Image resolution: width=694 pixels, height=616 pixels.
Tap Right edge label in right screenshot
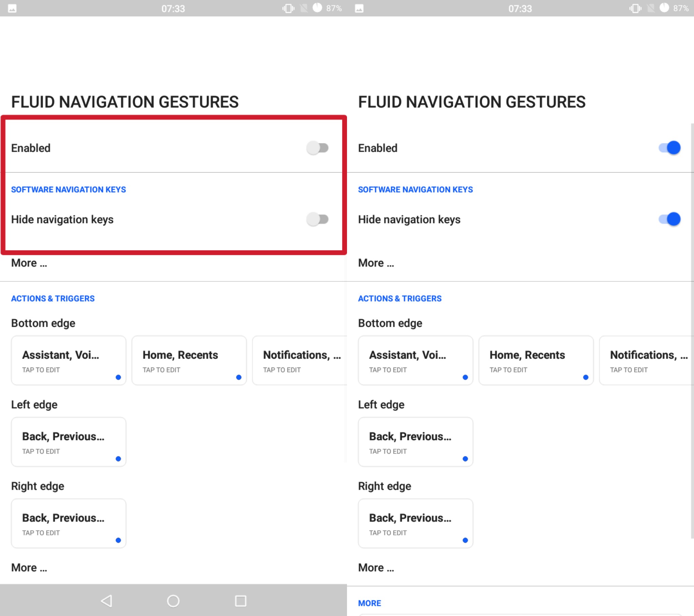(385, 486)
